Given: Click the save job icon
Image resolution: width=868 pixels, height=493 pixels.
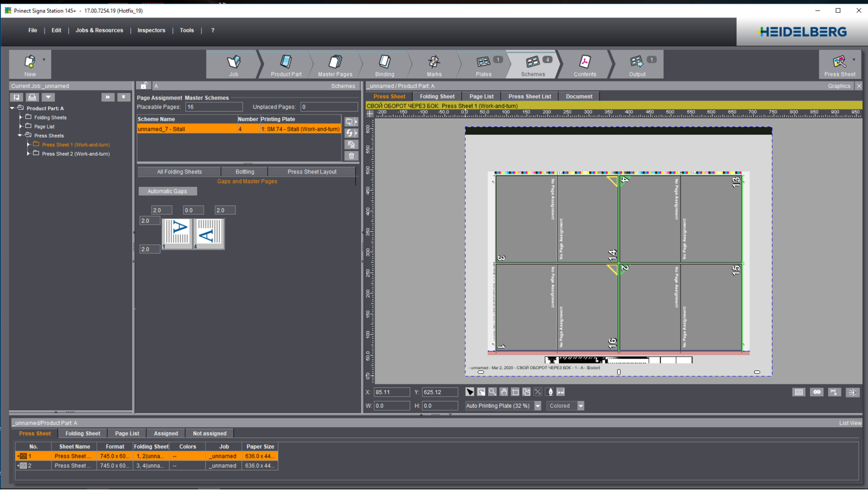Looking at the screenshot, I should coord(17,97).
